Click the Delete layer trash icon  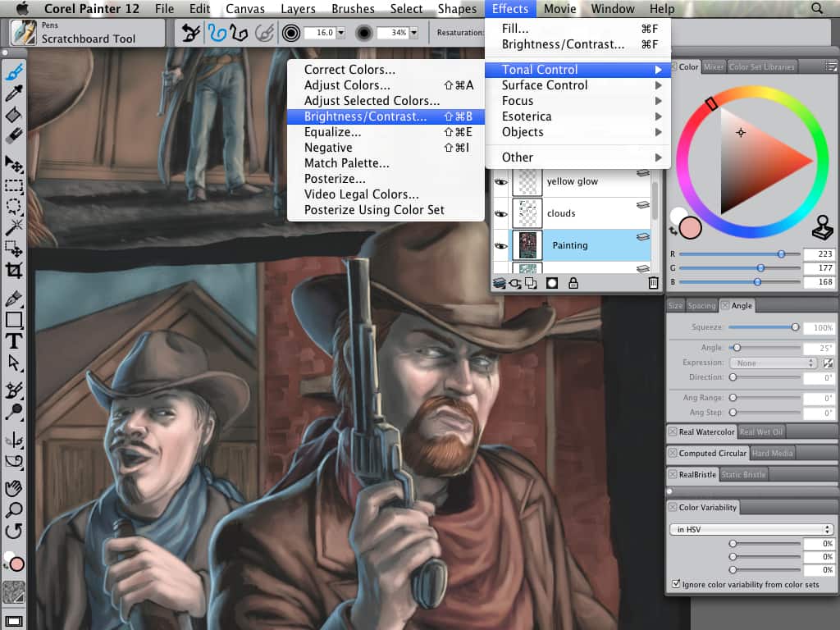coord(653,283)
